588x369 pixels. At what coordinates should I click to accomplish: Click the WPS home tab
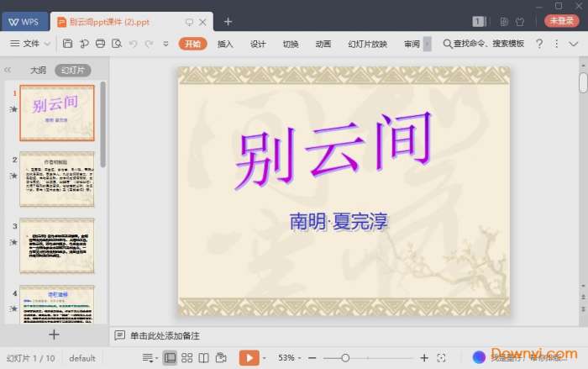tap(24, 22)
